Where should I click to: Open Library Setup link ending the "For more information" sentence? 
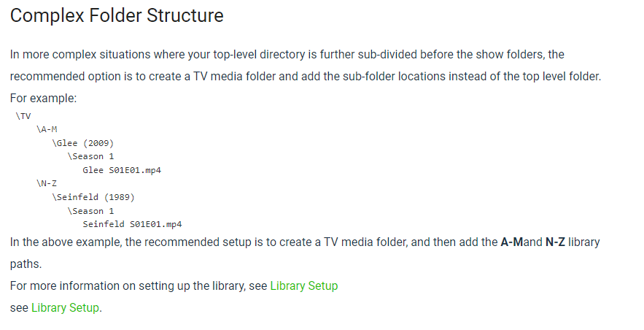pyautogui.click(x=303, y=285)
